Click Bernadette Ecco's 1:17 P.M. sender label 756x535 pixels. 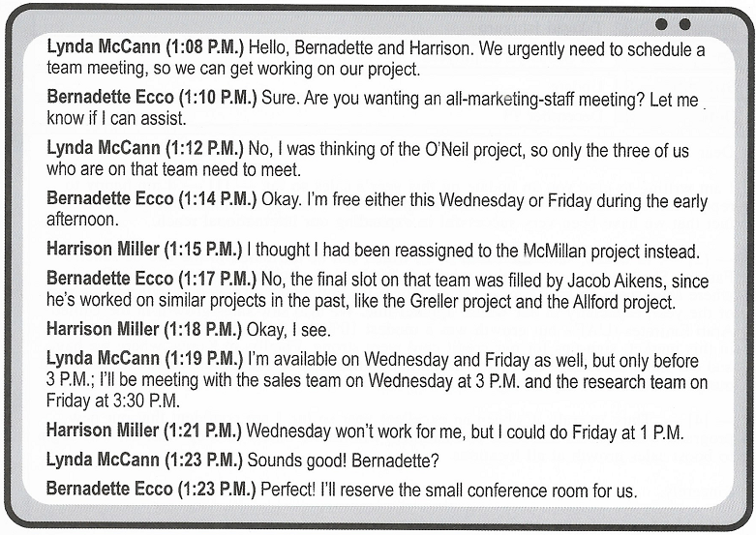pyautogui.click(x=107, y=280)
